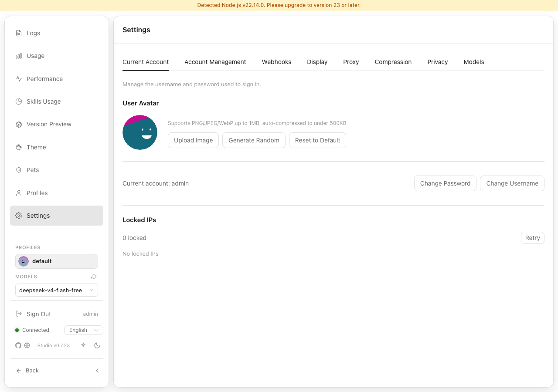Viewport: 558px width, 392px height.
Task: Open the Models tab
Action: point(474,62)
